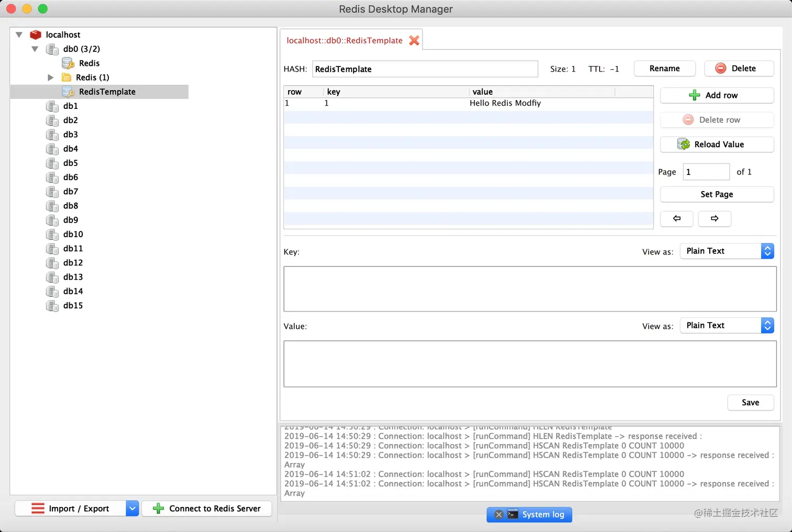Click the db12 database icon

point(52,263)
